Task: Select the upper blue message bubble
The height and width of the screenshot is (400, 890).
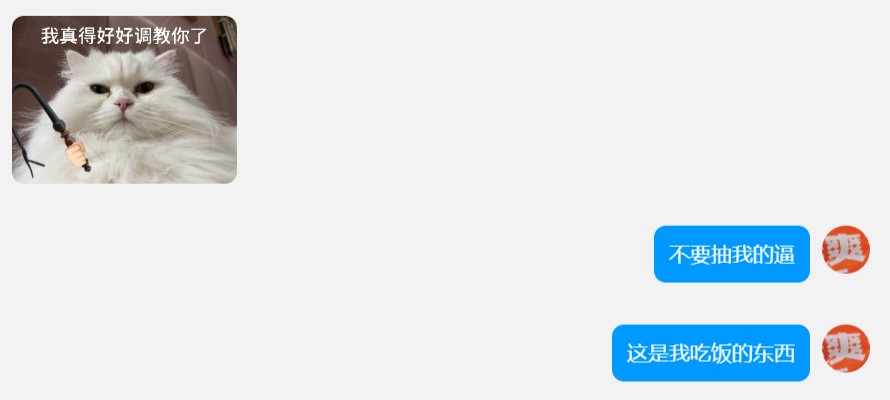Action: (732, 254)
